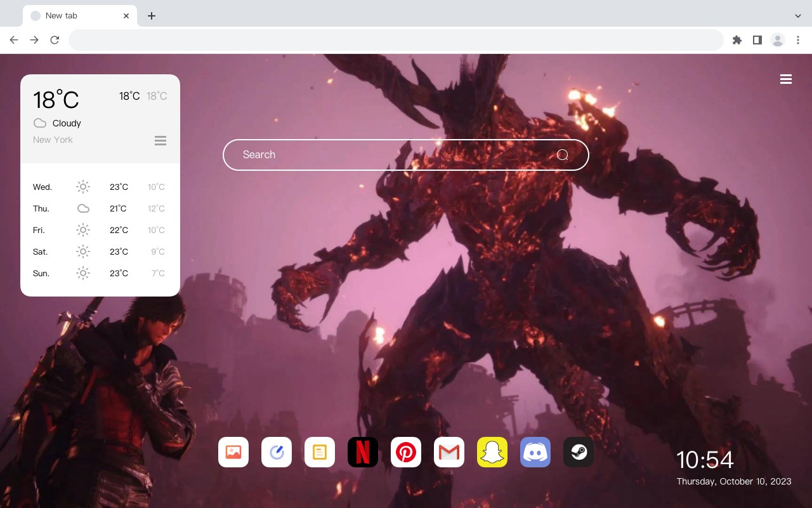The image size is (812, 508).
Task: Select the Sat. forecast row
Action: pyautogui.click(x=100, y=251)
